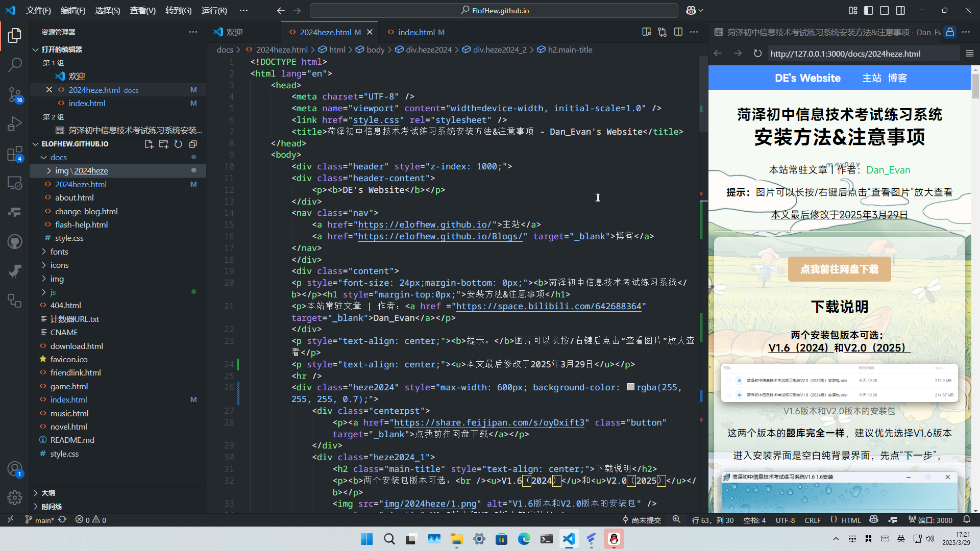
Task: Collapse the docs folder in Explorer
Action: (x=58, y=157)
